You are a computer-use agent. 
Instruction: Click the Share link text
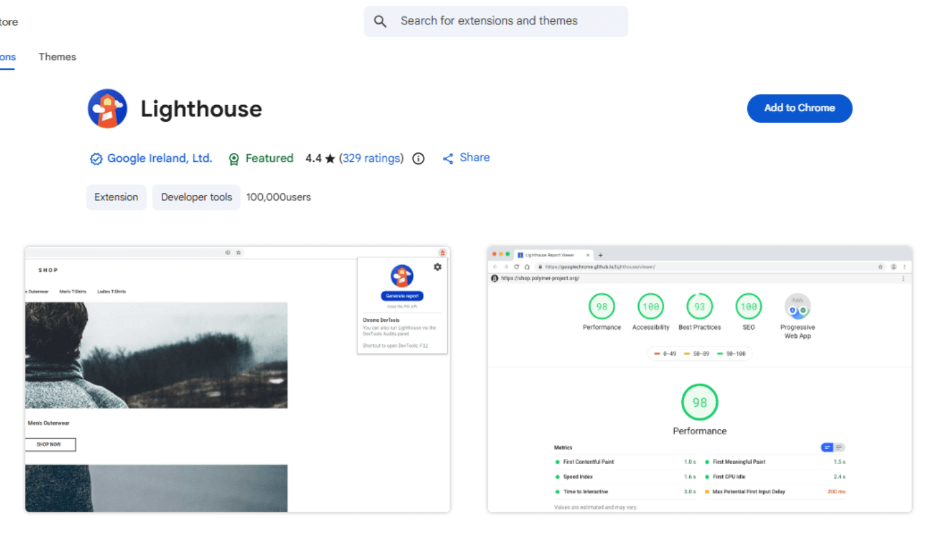[474, 157]
